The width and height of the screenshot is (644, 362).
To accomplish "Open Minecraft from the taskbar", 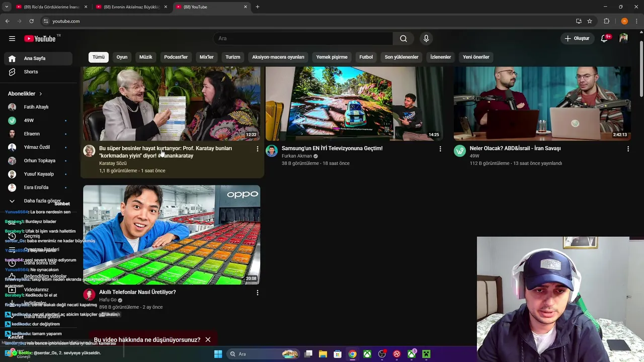I will (x=426, y=354).
